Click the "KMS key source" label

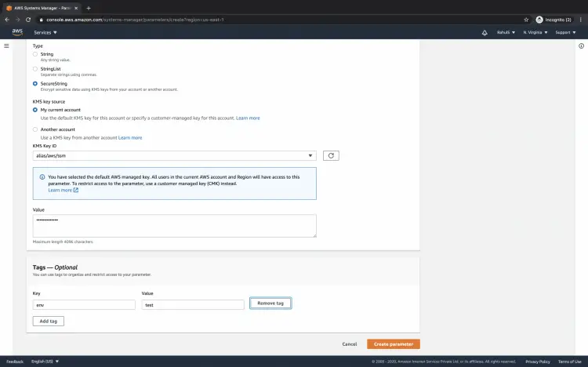[49, 102]
